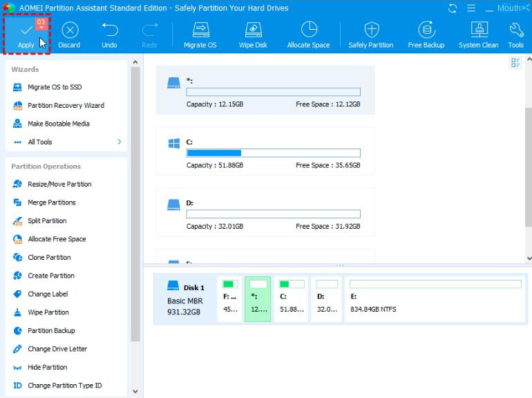532x398 pixels.
Task: Select the C: partition capacity bar
Action: click(x=273, y=153)
